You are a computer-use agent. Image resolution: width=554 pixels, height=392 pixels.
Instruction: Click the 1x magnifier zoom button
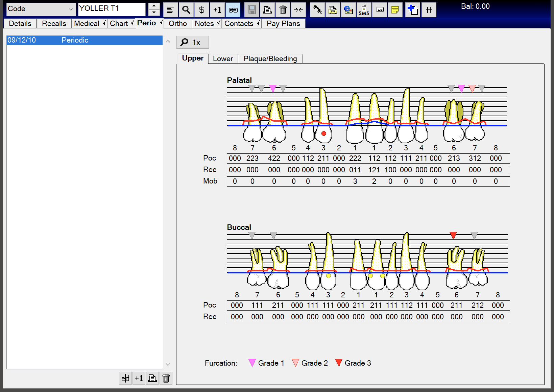point(192,42)
